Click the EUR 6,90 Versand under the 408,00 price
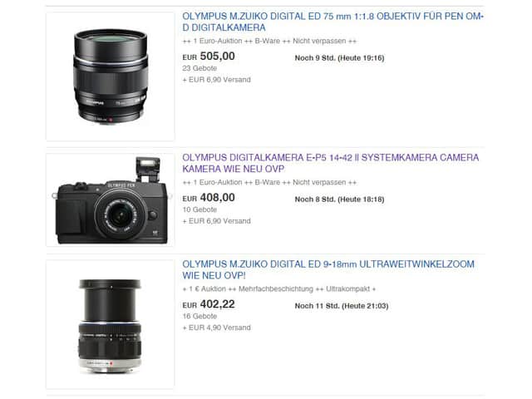The height and width of the screenshot is (399, 532). coord(216,221)
